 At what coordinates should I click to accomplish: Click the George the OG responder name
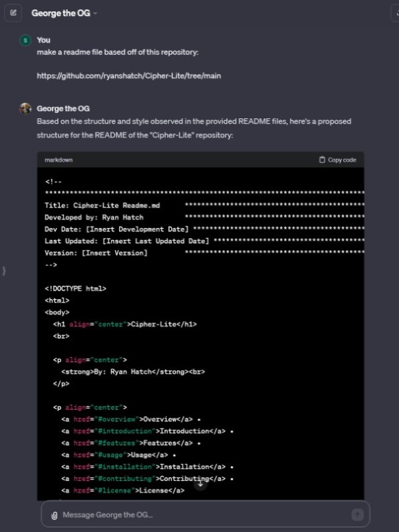pyautogui.click(x=63, y=108)
